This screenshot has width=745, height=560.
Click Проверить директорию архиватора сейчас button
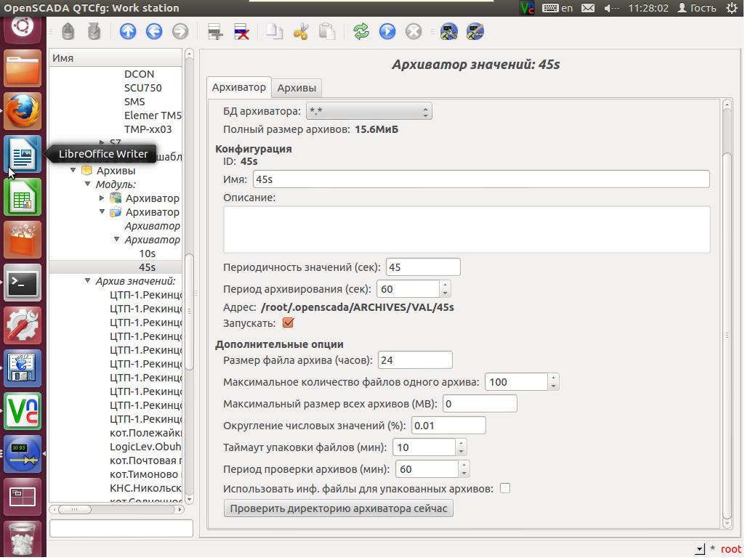pyautogui.click(x=339, y=508)
